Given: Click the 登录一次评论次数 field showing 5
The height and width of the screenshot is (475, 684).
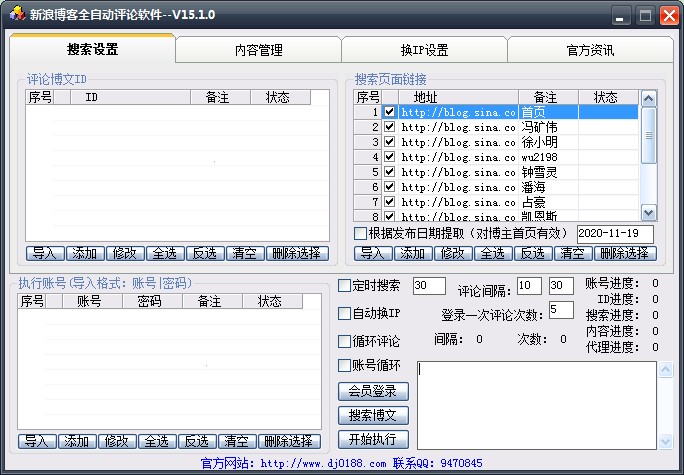Looking at the screenshot, I should click(561, 310).
